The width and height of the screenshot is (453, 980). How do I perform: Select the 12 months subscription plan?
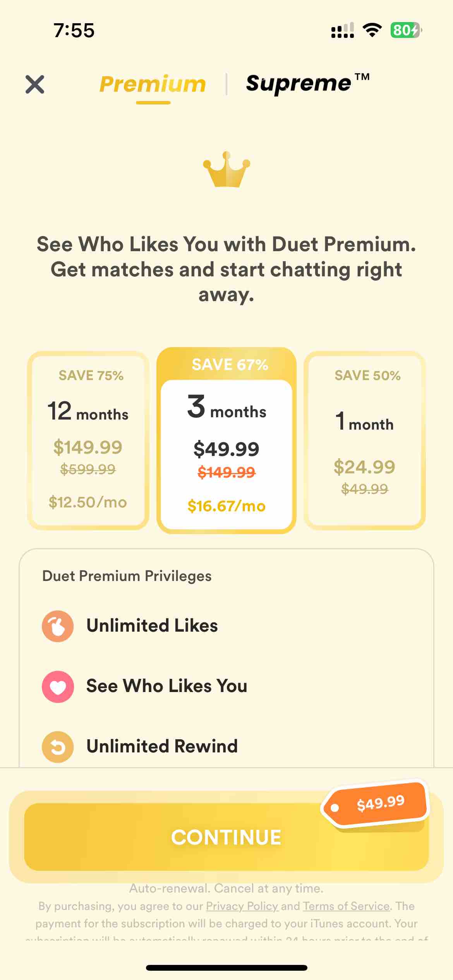[x=88, y=439]
